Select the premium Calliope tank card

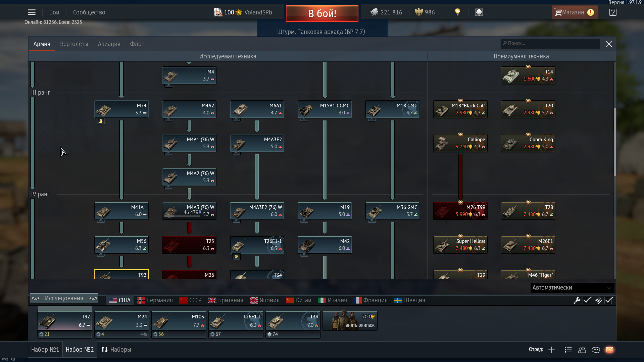point(460,143)
